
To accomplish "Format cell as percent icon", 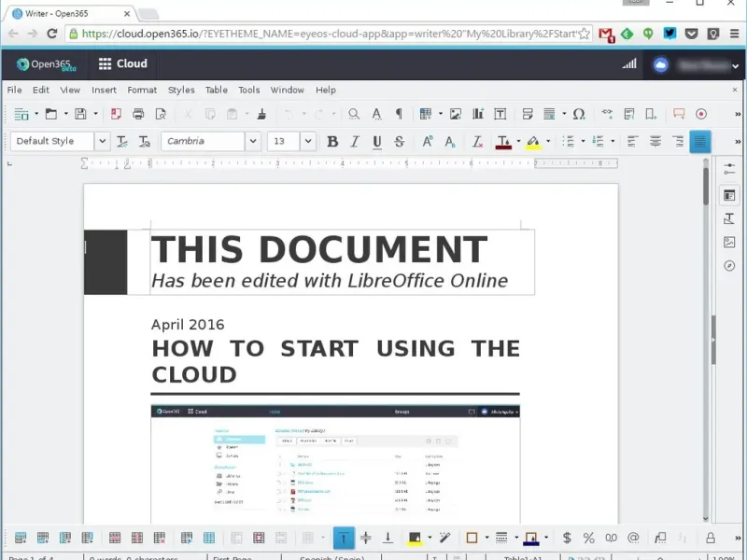I will [589, 539].
